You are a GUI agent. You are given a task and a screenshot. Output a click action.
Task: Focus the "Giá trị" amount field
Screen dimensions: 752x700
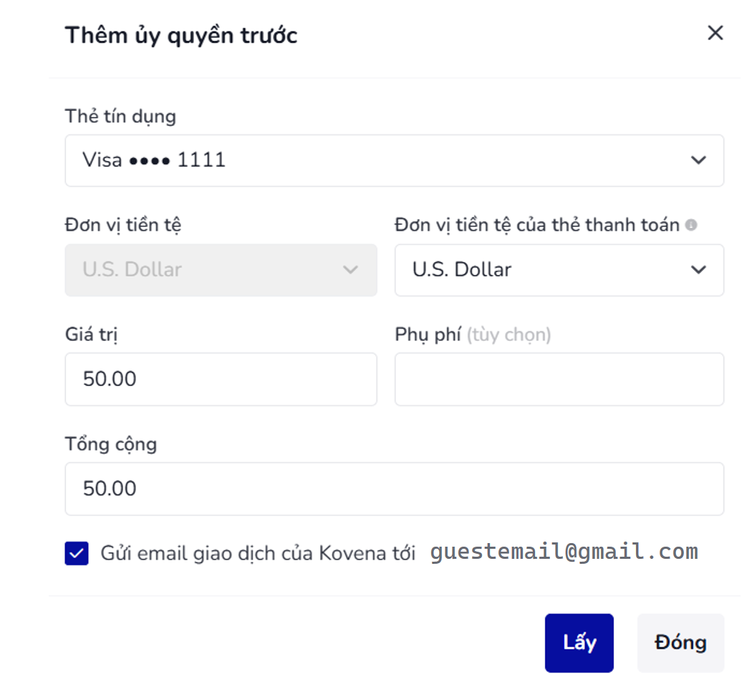[221, 379]
